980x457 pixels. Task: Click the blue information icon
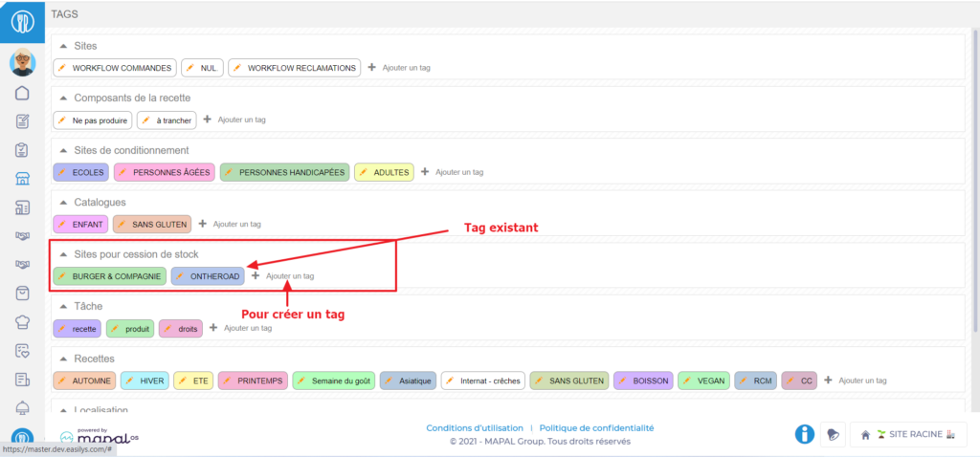pos(806,434)
